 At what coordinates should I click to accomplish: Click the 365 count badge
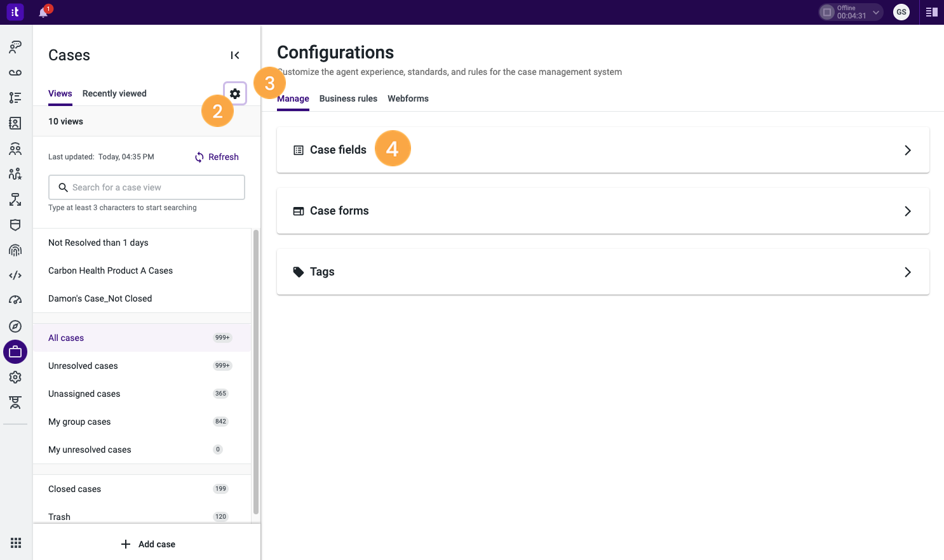[220, 394]
